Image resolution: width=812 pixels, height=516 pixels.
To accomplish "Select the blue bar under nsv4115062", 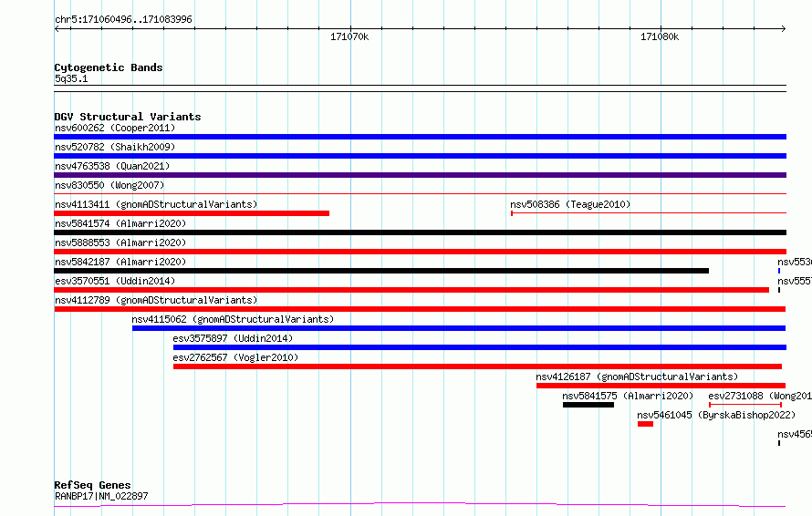I will 459,328.
